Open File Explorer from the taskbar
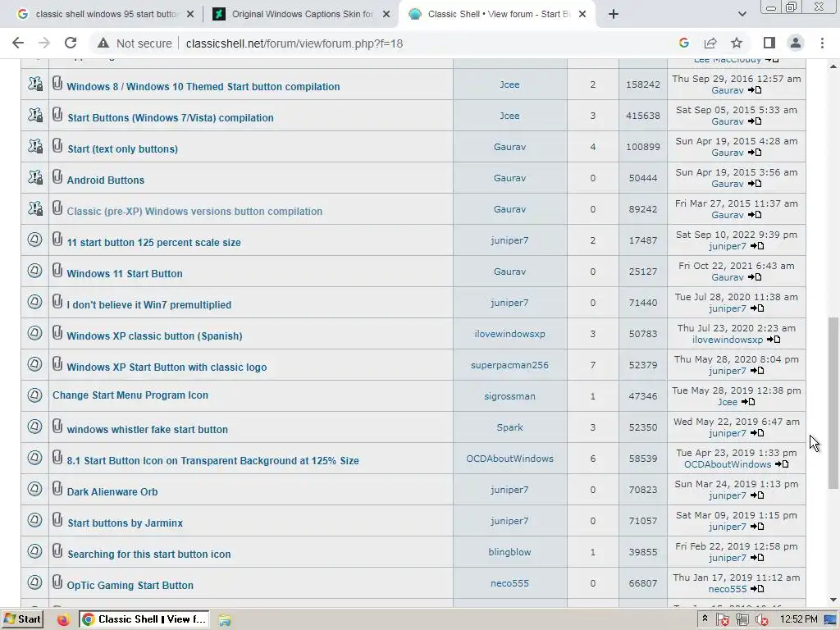 click(225, 620)
